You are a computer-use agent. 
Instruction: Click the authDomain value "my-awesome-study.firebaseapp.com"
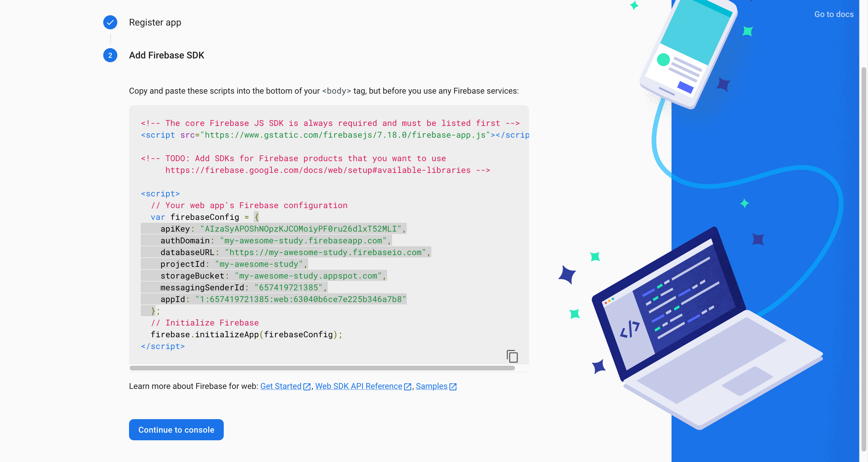pos(303,241)
